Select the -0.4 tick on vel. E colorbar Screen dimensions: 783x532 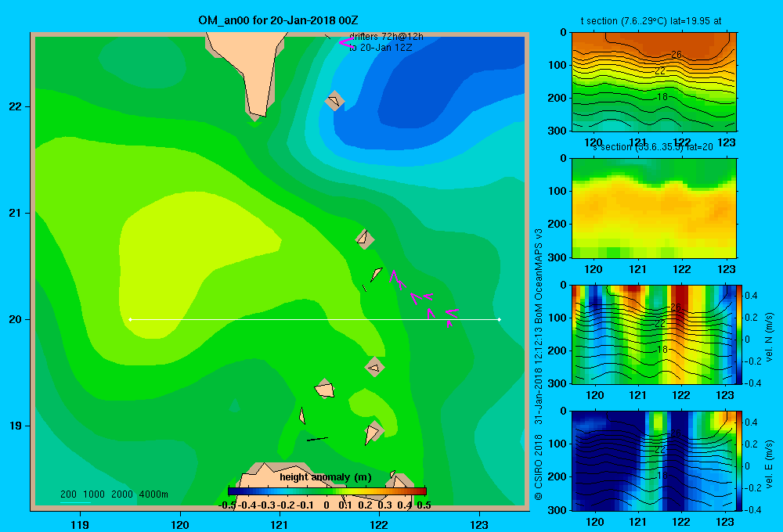coord(752,509)
